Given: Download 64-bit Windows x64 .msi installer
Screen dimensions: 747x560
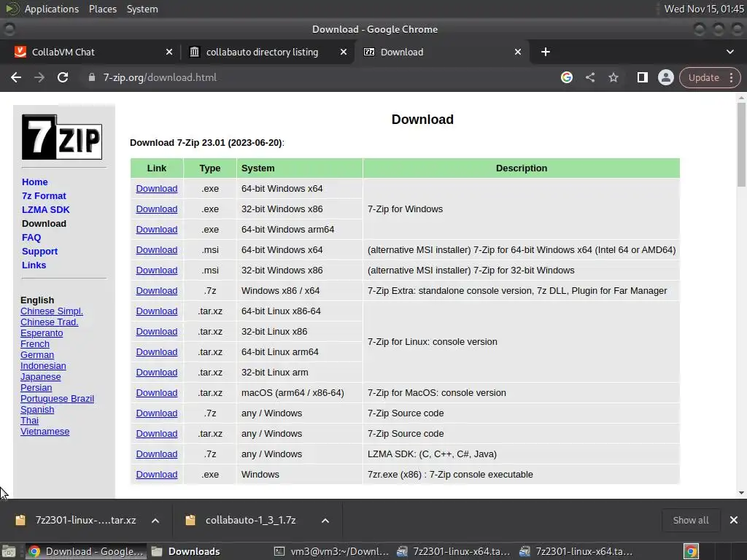Looking at the screenshot, I should point(157,250).
